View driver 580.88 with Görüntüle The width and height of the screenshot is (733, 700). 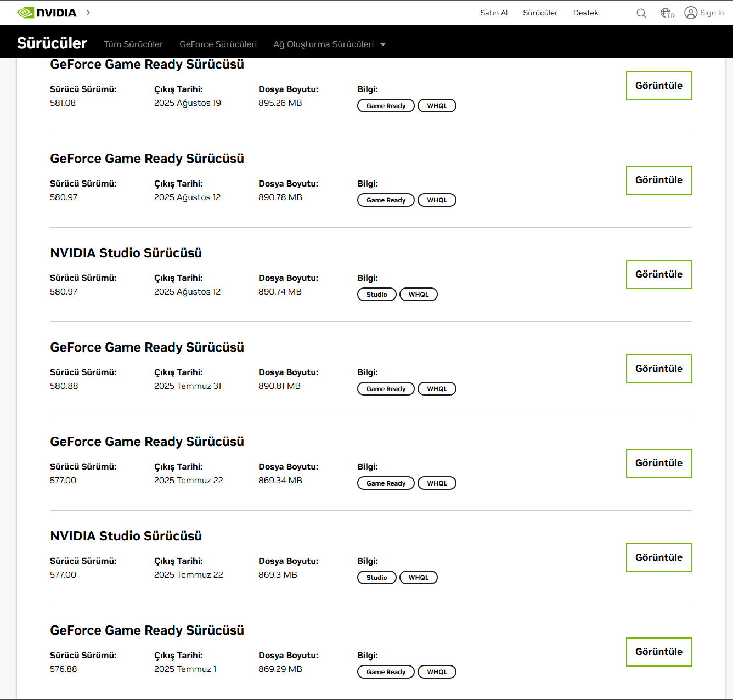click(x=659, y=369)
